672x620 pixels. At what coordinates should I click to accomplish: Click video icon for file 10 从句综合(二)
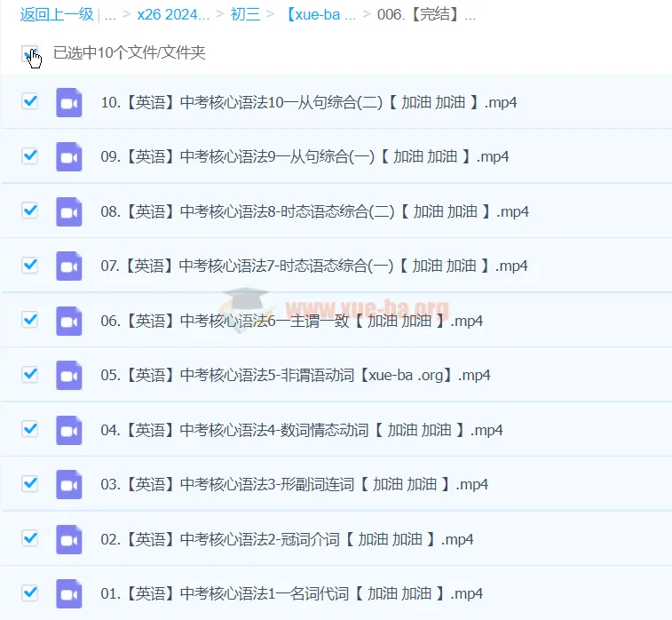tap(69, 102)
